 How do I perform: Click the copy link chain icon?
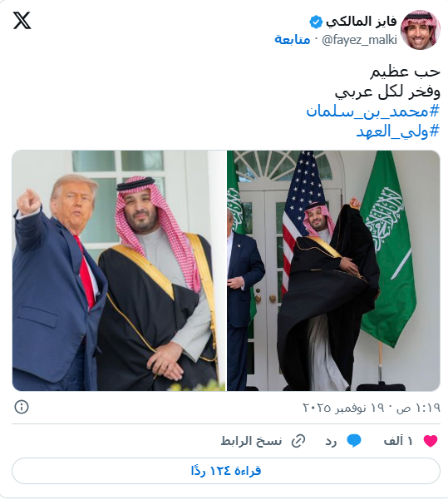tap(298, 441)
